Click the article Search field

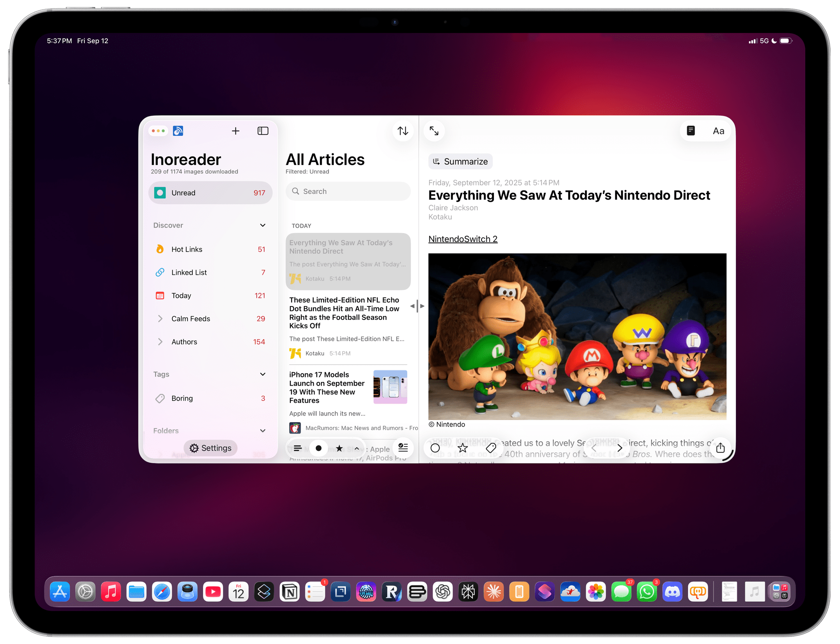click(348, 192)
